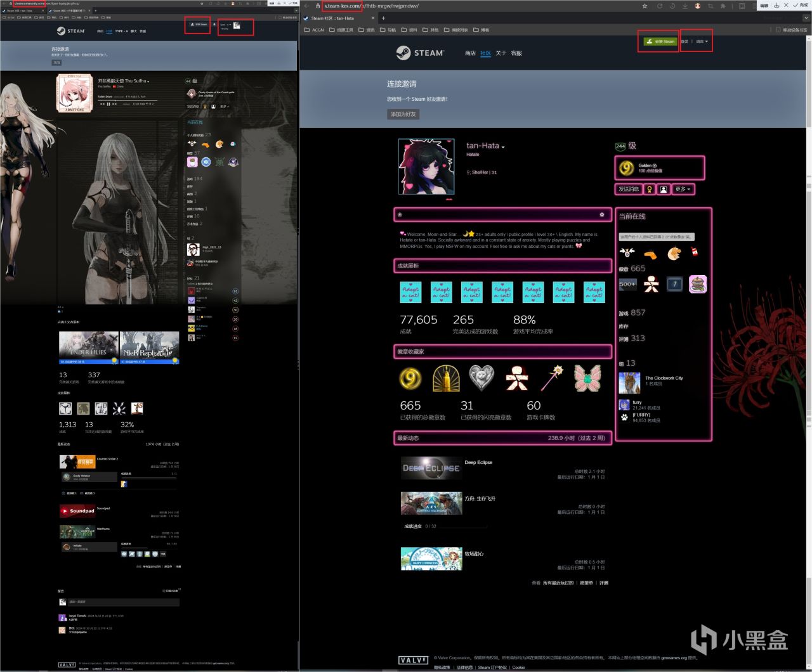The height and width of the screenshot is (672, 812).
Task: Click the 方舟: 生存飞升 game thumbnail
Action: (x=431, y=503)
